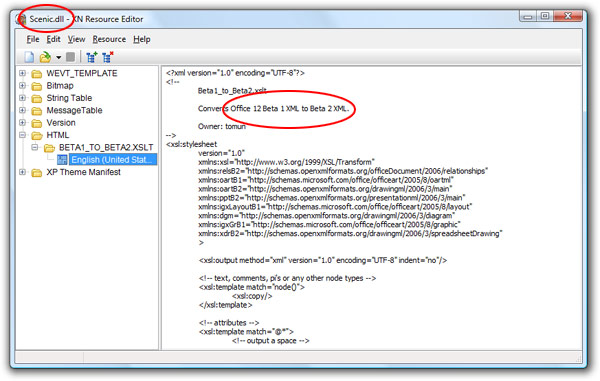Viewport: 600px width, 381px height.
Task: Select the String Table folder label
Action: 69,98
